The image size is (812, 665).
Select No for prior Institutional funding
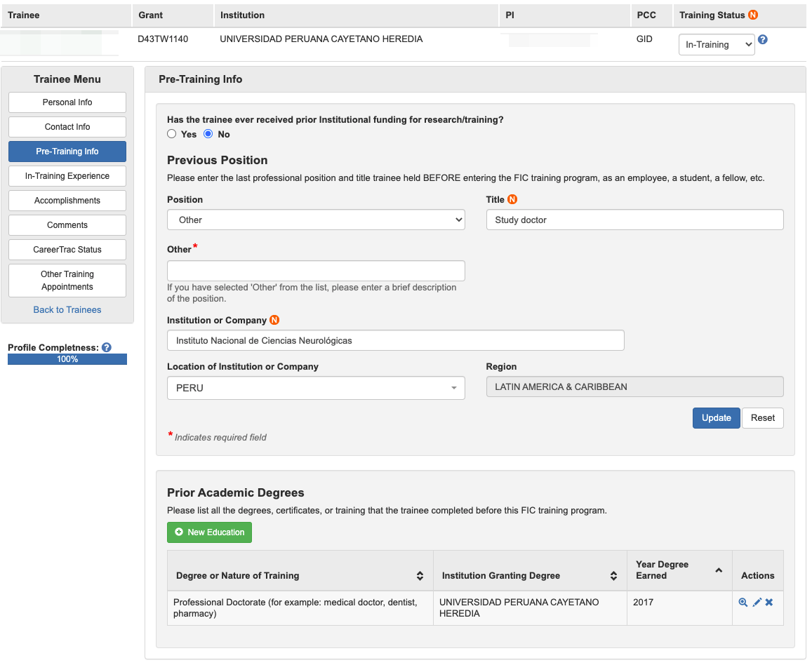[x=208, y=134]
